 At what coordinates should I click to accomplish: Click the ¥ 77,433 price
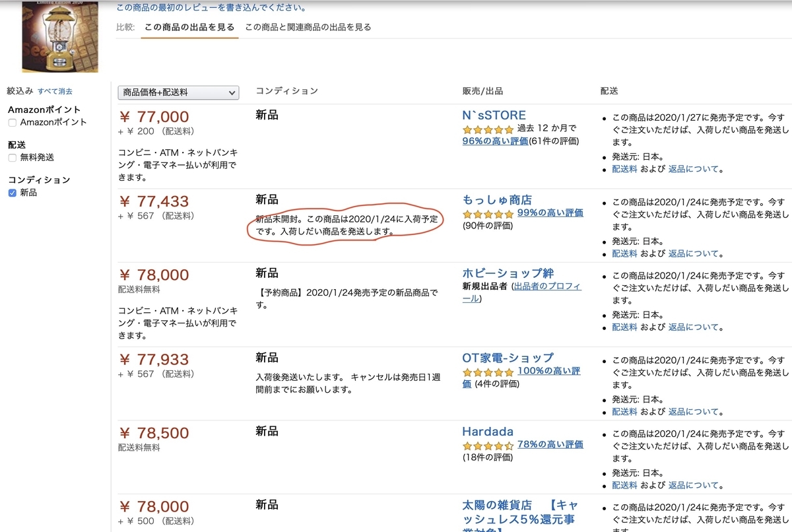(x=154, y=201)
